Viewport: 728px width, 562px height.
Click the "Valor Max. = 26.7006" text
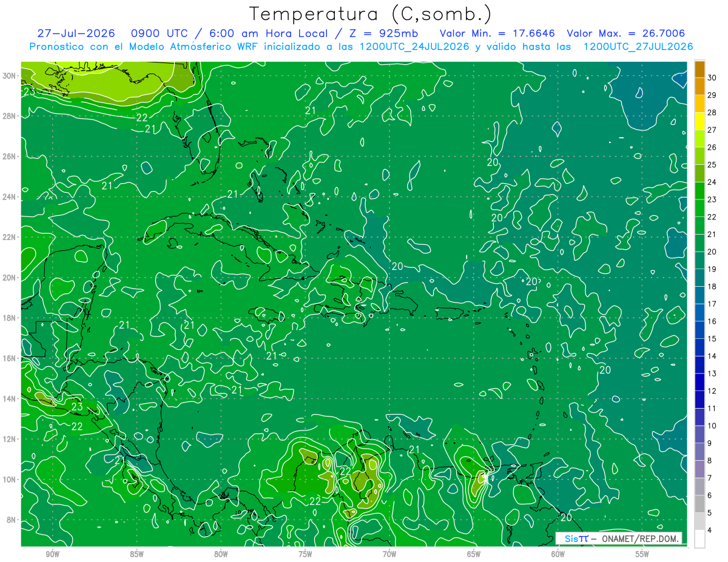click(625, 33)
